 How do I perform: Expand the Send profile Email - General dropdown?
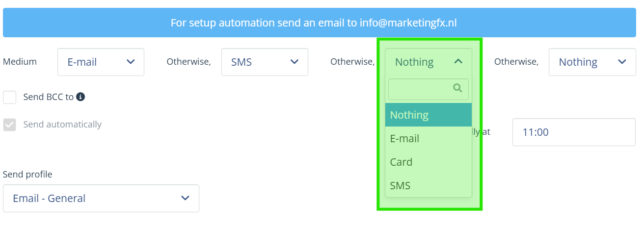pyautogui.click(x=101, y=198)
